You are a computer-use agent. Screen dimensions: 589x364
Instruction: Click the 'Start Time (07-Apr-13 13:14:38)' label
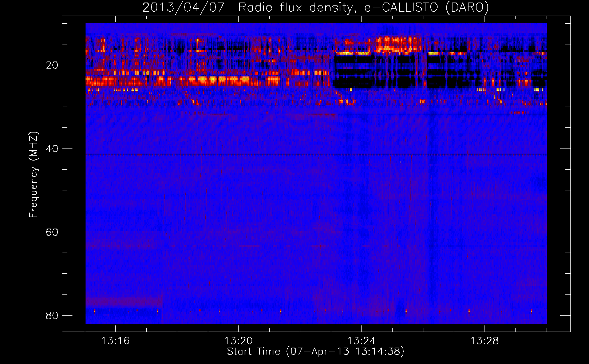click(316, 352)
